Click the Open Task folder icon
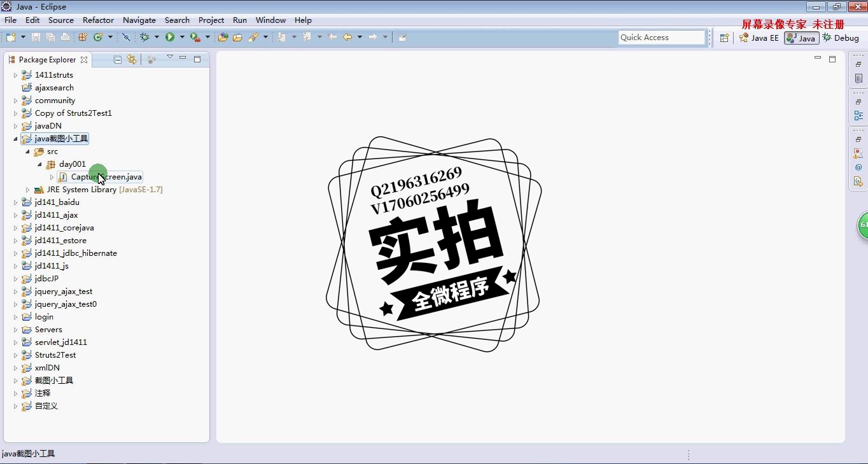This screenshot has height=464, width=868. [237, 37]
